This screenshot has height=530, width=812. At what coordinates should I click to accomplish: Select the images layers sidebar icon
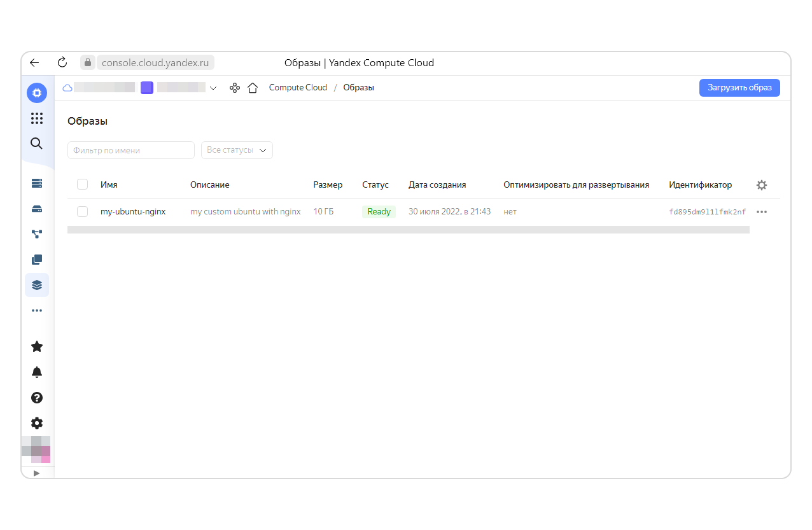(37, 285)
